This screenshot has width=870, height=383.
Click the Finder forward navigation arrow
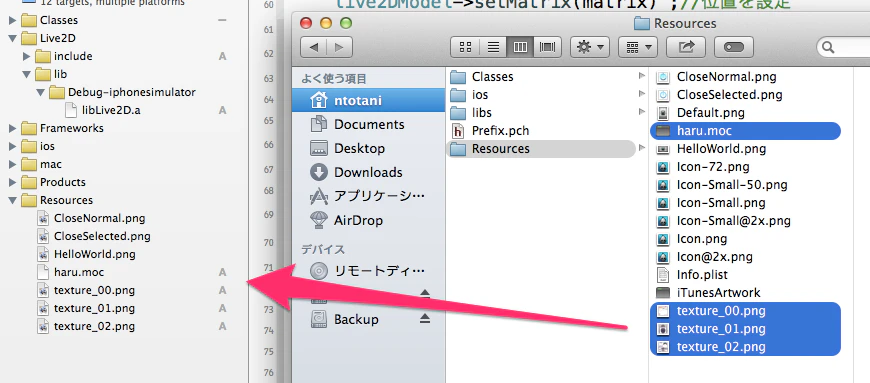pos(339,48)
